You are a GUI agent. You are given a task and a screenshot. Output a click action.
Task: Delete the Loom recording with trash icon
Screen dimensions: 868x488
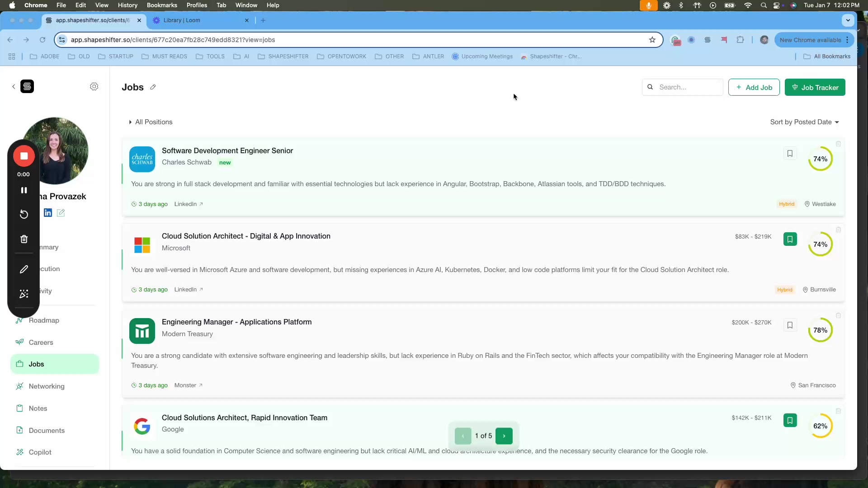coord(24,239)
